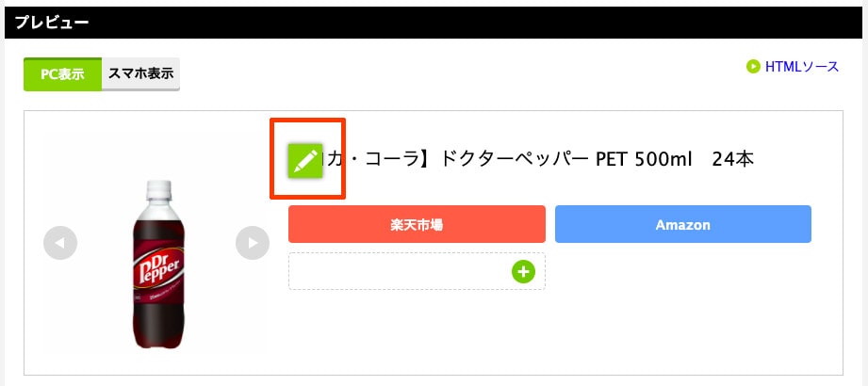Click the 24本 quantity text in title
868x386 pixels.
[732, 160]
